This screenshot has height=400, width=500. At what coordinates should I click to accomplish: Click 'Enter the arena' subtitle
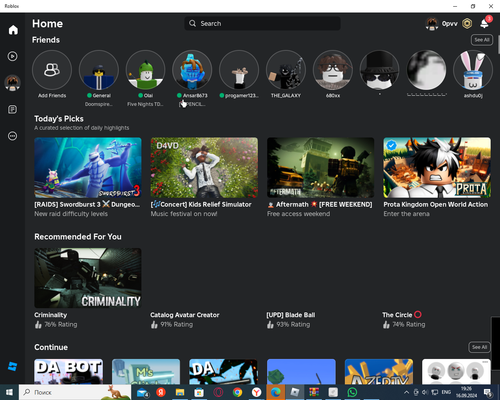[406, 214]
